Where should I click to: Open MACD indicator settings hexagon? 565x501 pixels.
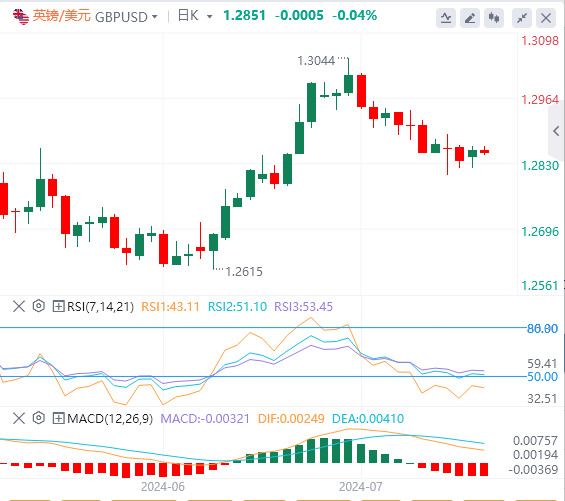click(x=39, y=418)
